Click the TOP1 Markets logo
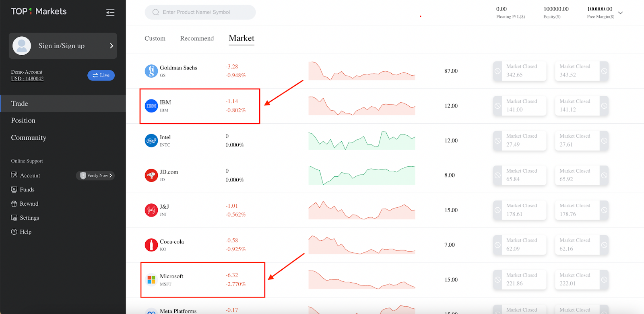This screenshot has width=644, height=314. [x=39, y=11]
